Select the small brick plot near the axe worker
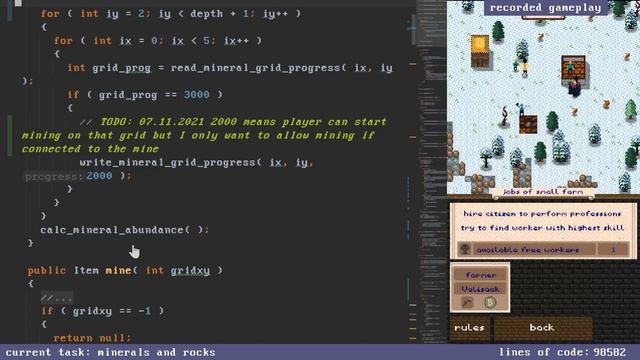Screen dimensions: 640x360 [x=528, y=124]
